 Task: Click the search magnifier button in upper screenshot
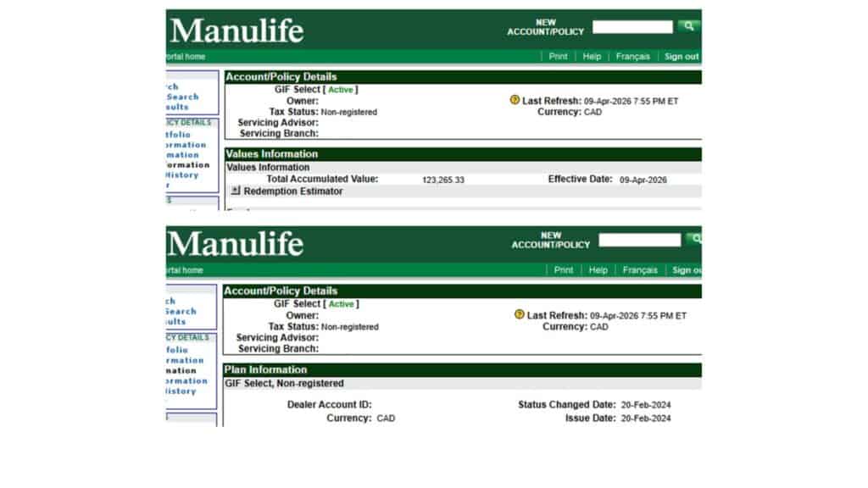tap(689, 26)
